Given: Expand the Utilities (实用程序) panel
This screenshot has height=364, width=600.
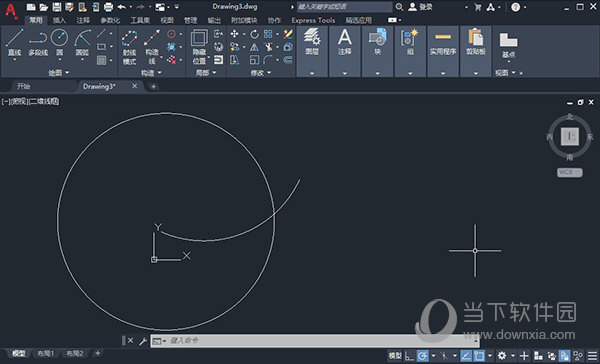Looking at the screenshot, I should click(443, 73).
